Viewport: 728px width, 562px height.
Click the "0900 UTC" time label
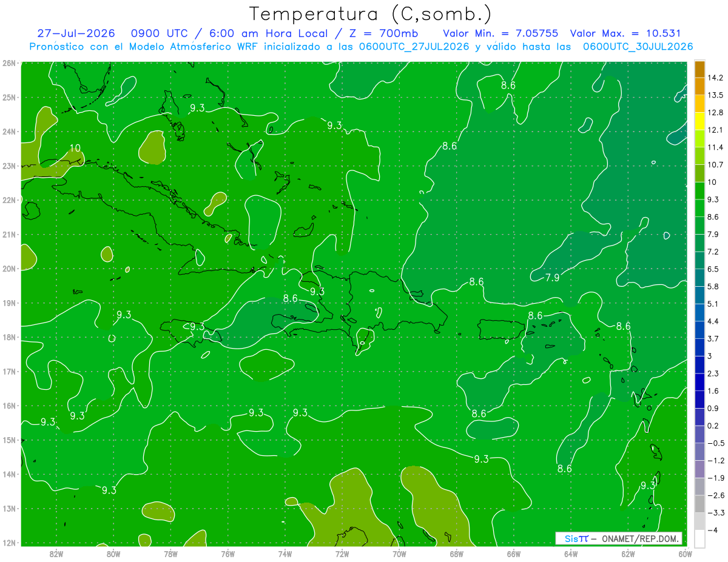[159, 33]
